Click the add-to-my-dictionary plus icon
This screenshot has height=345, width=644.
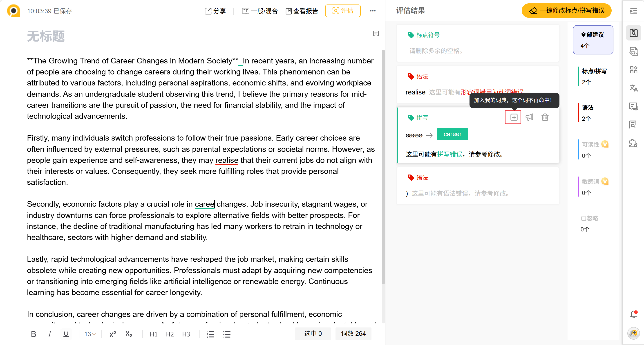514,117
